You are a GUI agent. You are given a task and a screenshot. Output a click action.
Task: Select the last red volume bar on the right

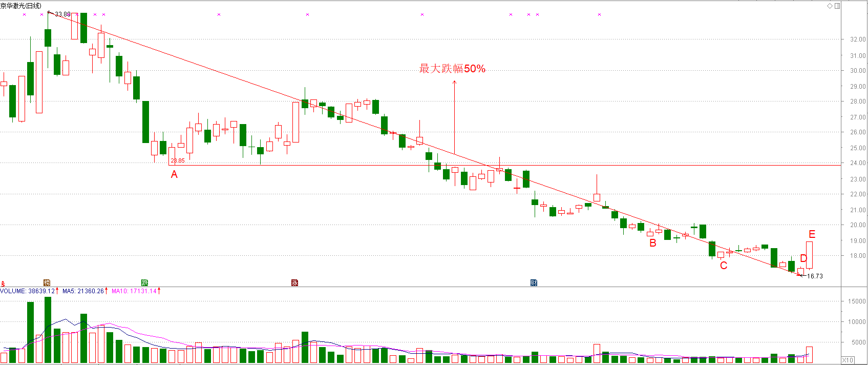pyautogui.click(x=809, y=355)
